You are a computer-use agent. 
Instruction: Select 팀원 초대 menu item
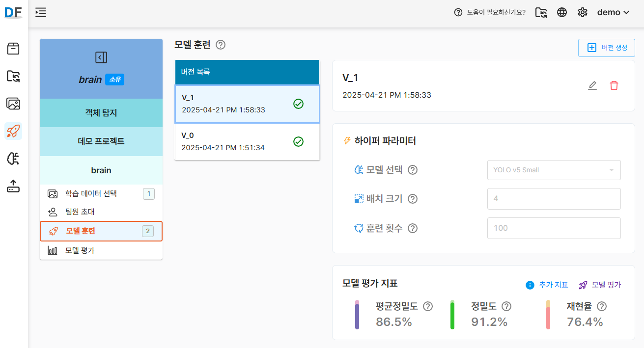[101, 212]
